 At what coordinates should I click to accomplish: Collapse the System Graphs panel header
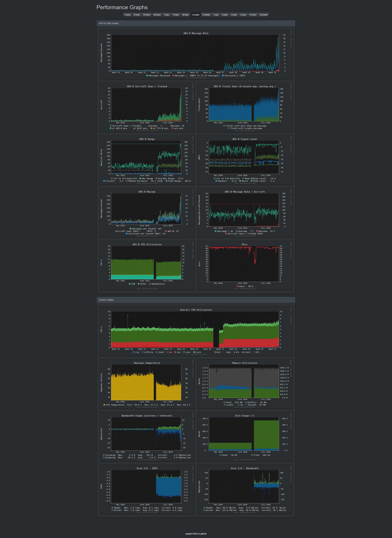coord(196,300)
